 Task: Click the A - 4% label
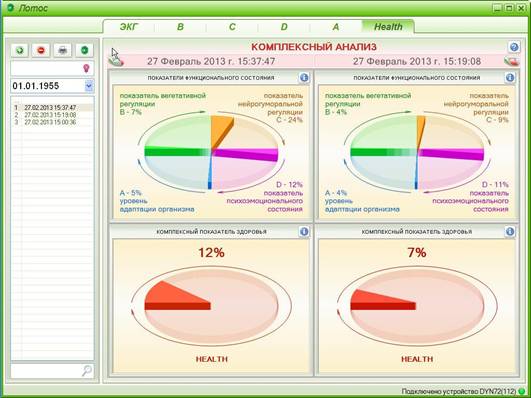[x=336, y=193]
